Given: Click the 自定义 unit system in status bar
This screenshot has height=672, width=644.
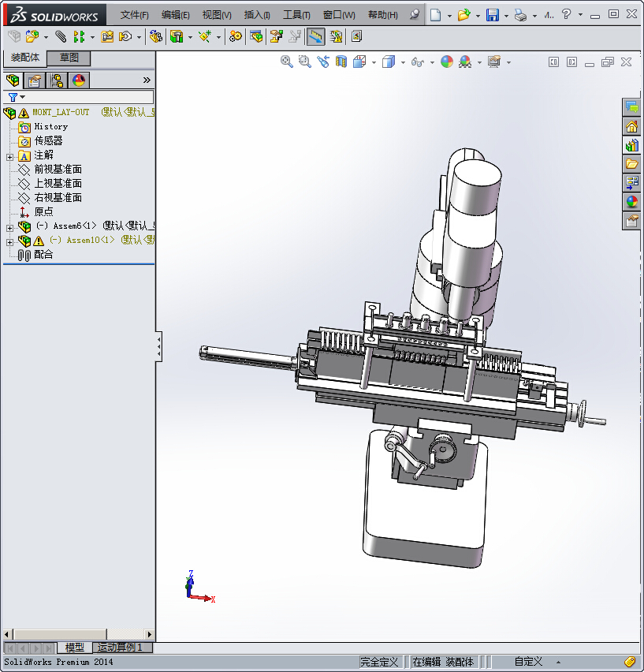Looking at the screenshot, I should [528, 662].
